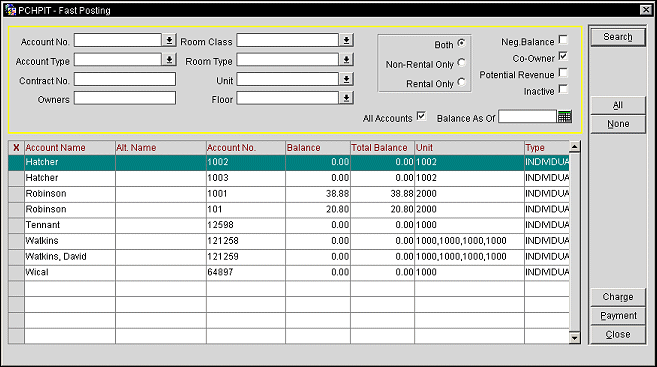
Task: Click the 38.88 Total Balance cell
Action: coord(383,194)
